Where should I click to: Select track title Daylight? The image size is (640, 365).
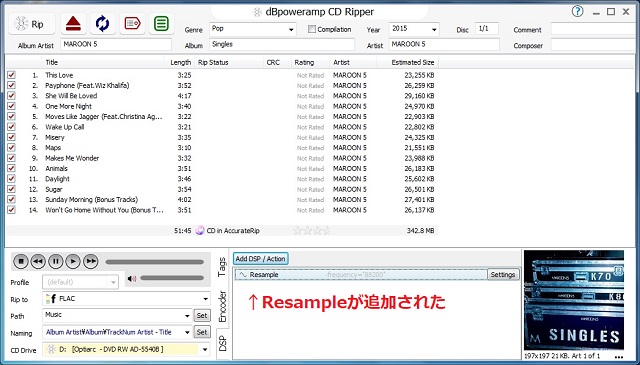(57, 179)
